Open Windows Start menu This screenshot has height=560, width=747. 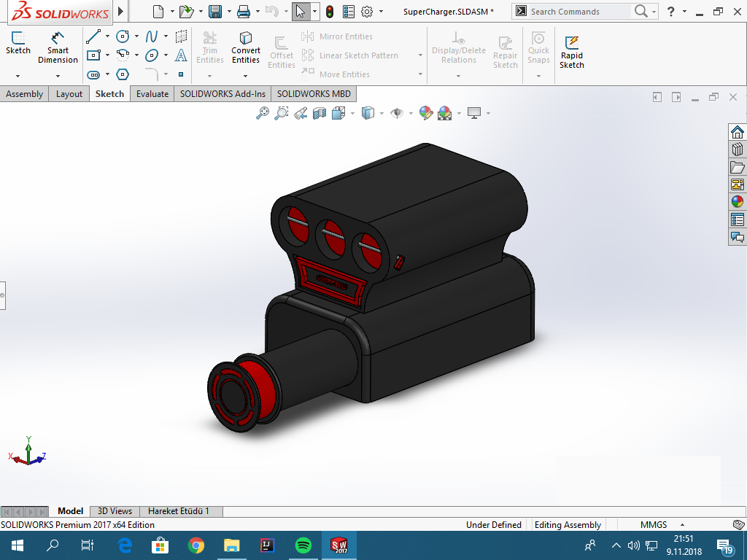(x=18, y=545)
